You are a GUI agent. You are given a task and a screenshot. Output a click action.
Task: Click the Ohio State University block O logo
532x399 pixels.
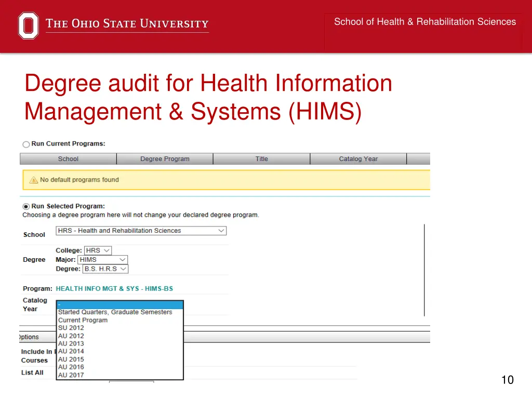[29, 25]
